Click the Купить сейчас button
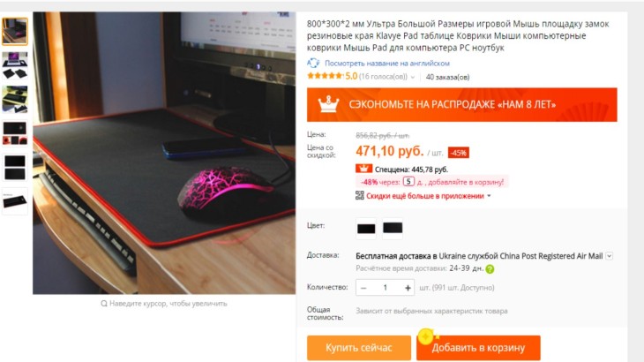 tap(359, 348)
